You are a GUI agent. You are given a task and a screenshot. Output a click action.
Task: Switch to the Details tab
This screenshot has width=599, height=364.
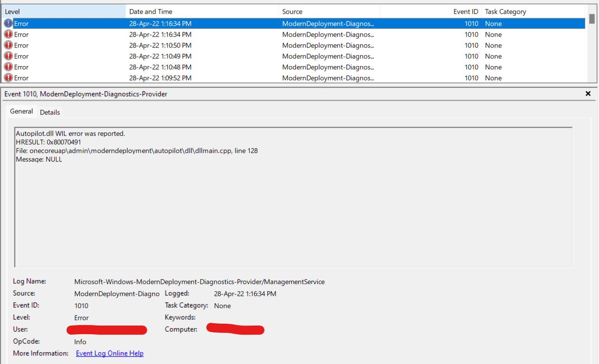50,112
